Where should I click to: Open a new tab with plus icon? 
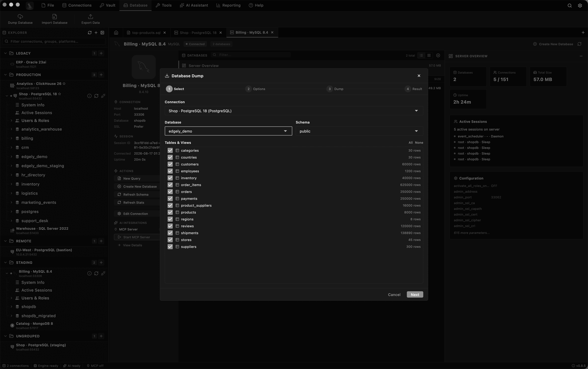[583, 32]
